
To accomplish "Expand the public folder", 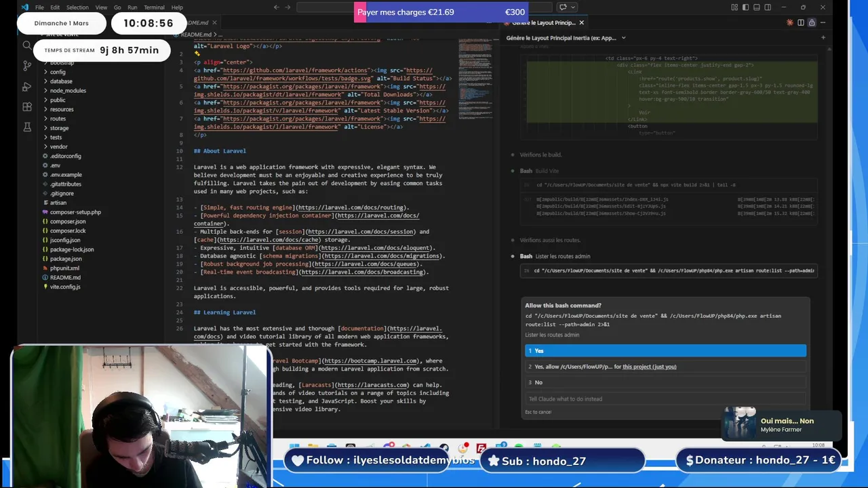I will (x=58, y=100).
